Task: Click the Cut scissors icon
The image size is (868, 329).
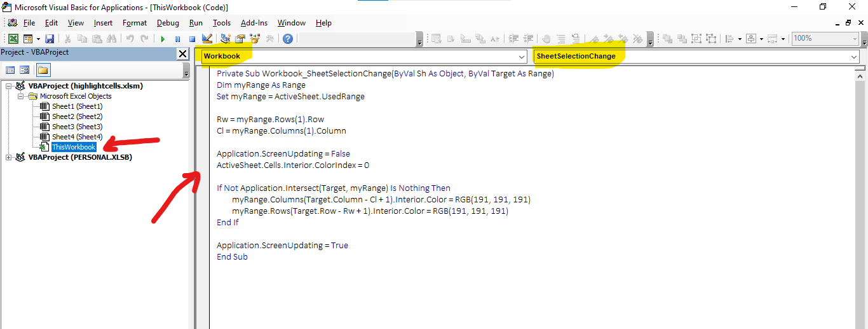Action: (x=68, y=39)
